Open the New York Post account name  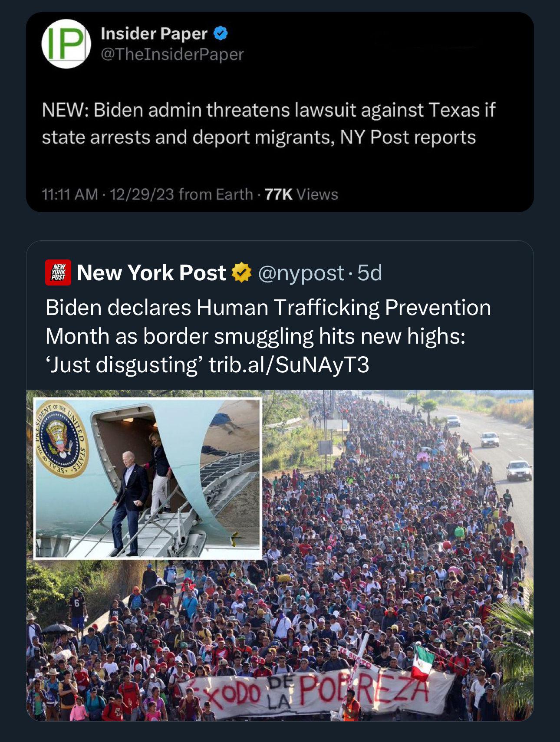151,273
